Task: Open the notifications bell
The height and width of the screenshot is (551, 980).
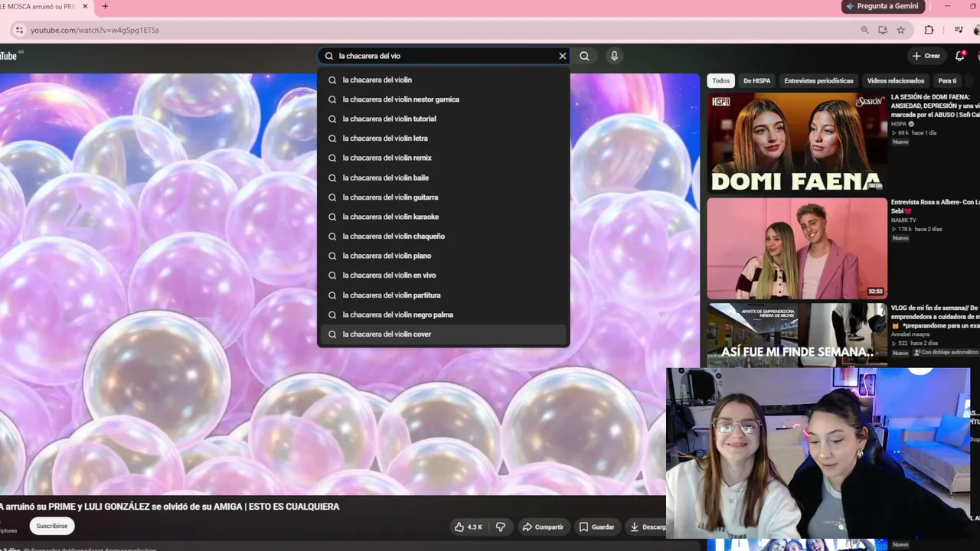Action: pos(960,56)
